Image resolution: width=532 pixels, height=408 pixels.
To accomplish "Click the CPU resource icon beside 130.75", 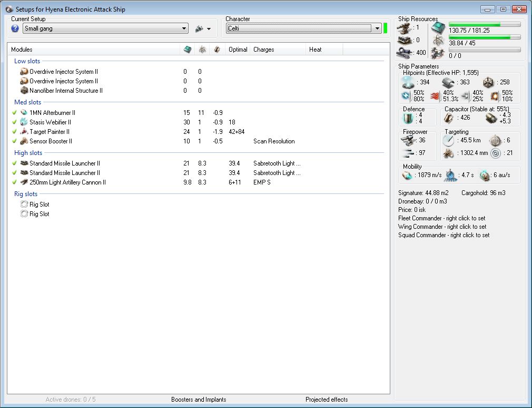I will pos(438,28).
